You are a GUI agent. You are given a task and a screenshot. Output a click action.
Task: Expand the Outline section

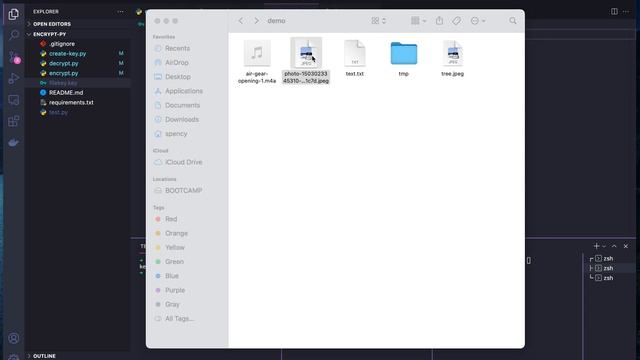click(x=44, y=356)
